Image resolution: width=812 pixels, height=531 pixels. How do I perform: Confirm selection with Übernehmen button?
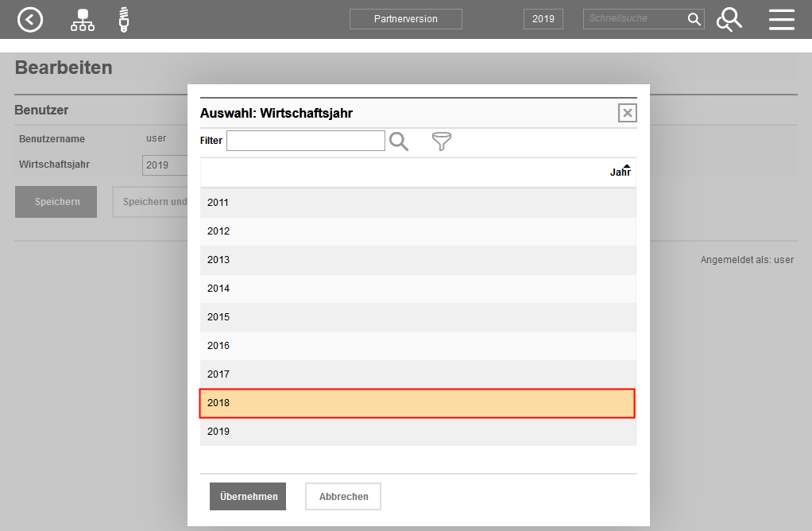(248, 496)
